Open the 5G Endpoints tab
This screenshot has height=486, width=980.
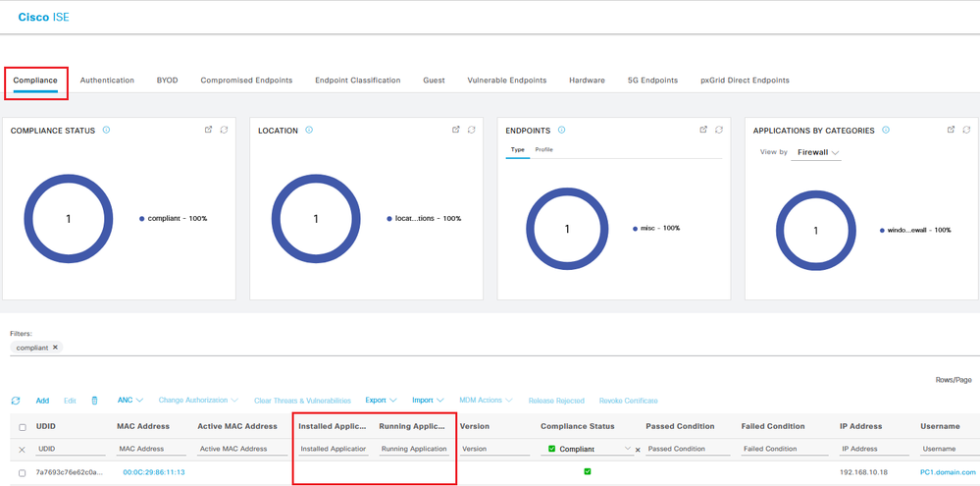pyautogui.click(x=652, y=81)
